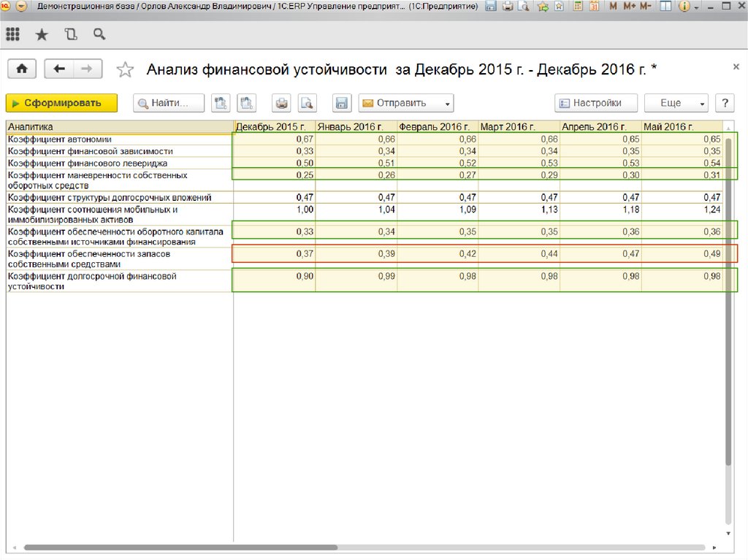Select the Коэффициент автономии row label
Viewport: 748px width, 560px height.
pyautogui.click(x=60, y=139)
